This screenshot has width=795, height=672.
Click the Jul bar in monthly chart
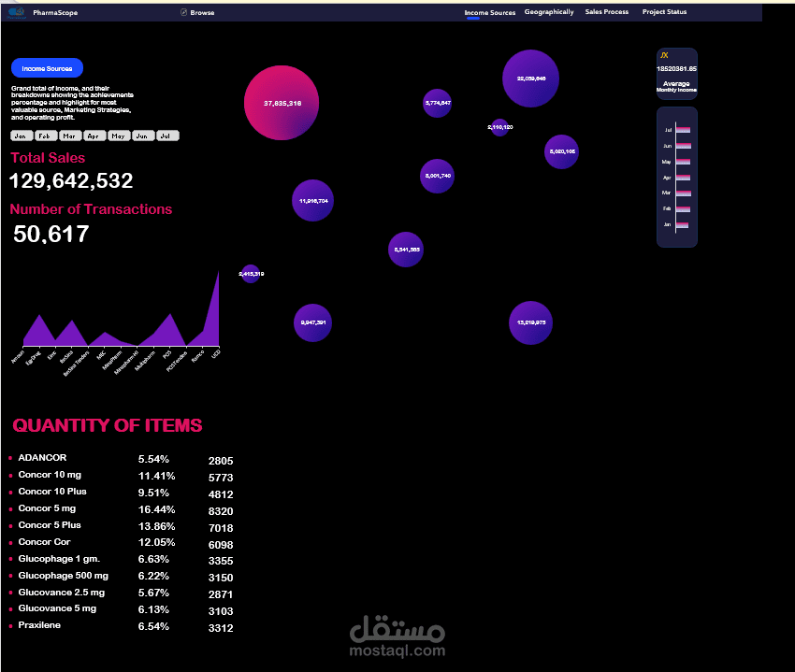(x=683, y=130)
